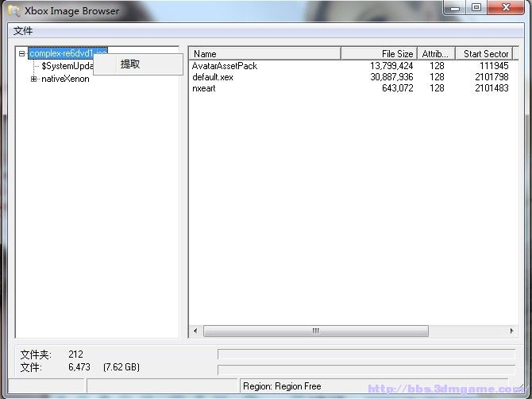Click the Xbox Image Browser title bar icon
This screenshot has width=532, height=399.
[x=13, y=10]
